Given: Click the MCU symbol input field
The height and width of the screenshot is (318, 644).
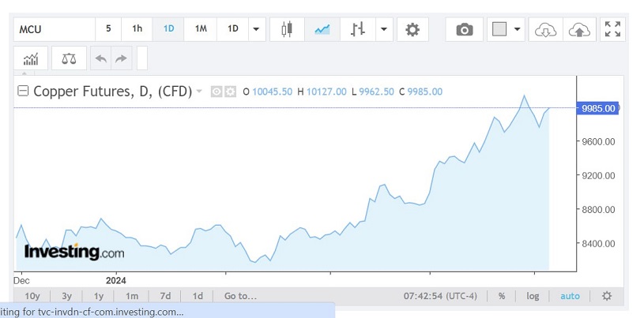Looking at the screenshot, I should point(55,29).
